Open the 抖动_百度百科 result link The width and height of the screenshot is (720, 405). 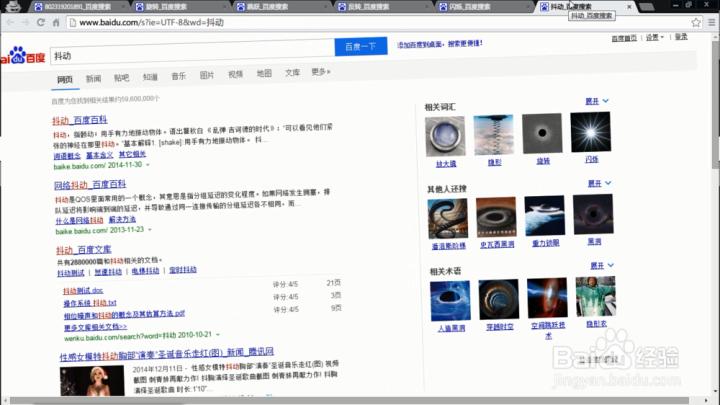coord(79,120)
